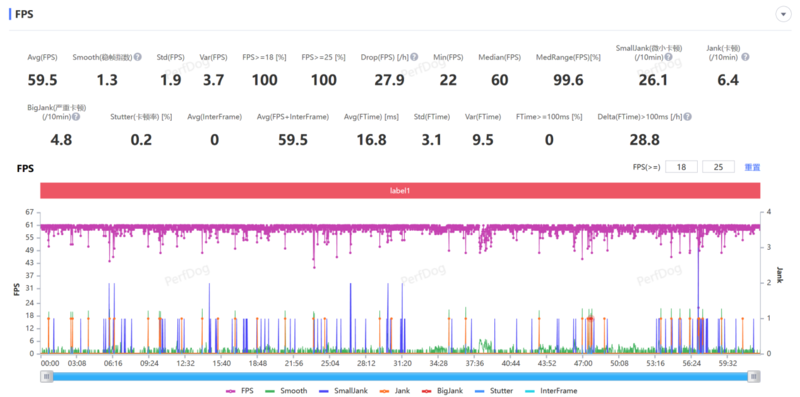This screenshot has width=800, height=397.
Task: Open help icon next to Delta(FTime)>100ms
Action: tap(688, 117)
